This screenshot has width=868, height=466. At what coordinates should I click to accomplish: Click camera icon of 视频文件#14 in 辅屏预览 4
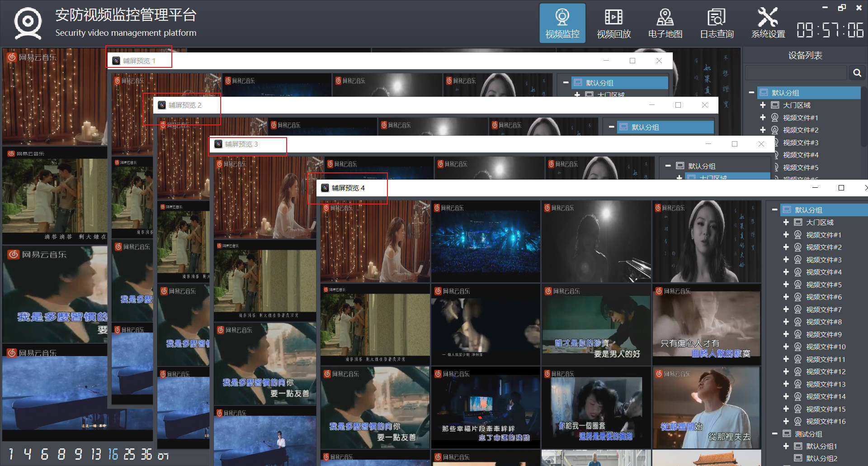798,396
